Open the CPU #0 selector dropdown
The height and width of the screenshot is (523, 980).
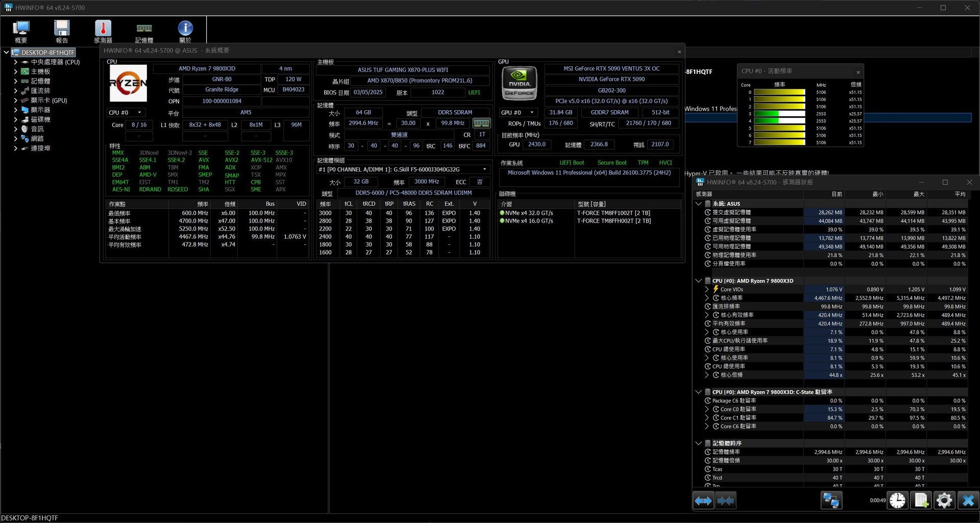(126, 113)
